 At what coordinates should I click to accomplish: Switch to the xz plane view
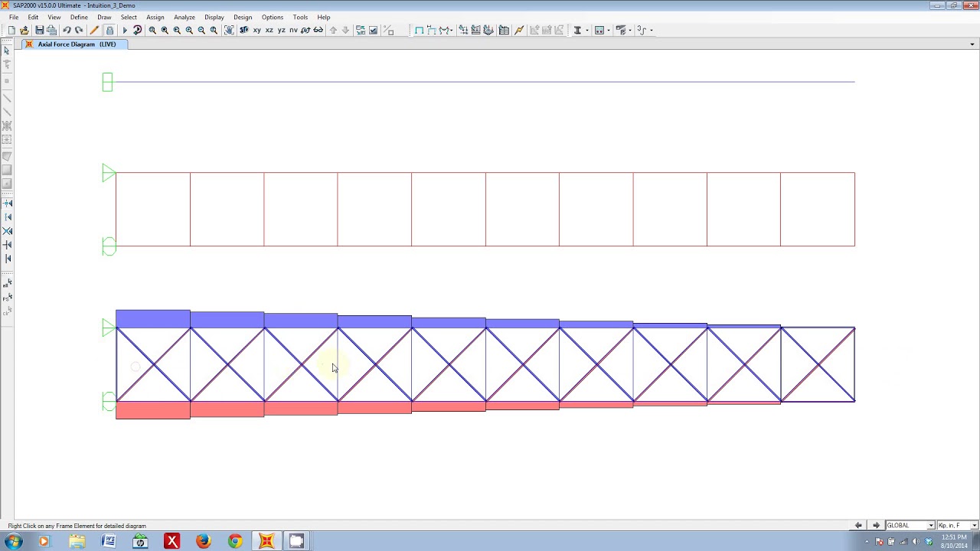click(x=269, y=31)
